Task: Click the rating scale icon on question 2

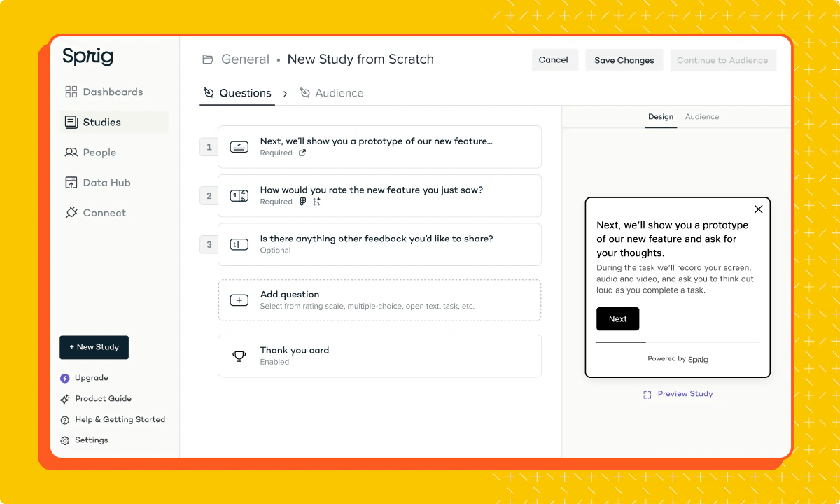Action: pos(239,196)
